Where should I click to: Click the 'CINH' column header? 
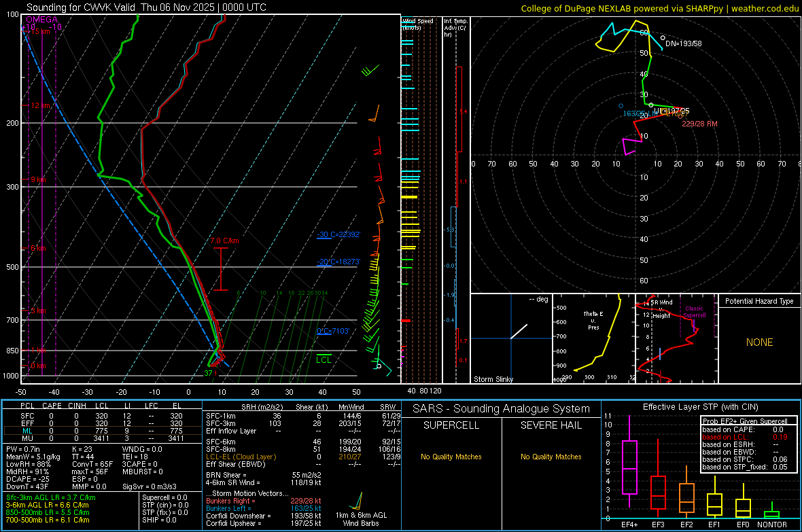pos(77,406)
